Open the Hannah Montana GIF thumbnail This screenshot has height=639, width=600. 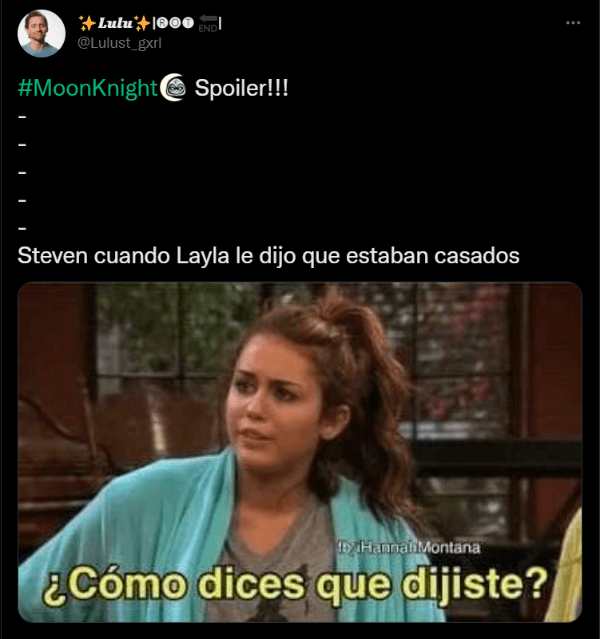click(300, 452)
